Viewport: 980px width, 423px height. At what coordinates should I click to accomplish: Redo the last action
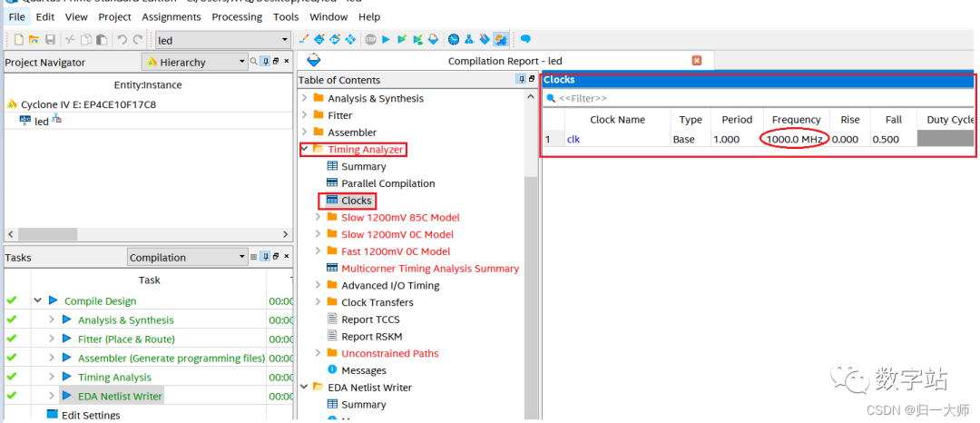point(138,40)
